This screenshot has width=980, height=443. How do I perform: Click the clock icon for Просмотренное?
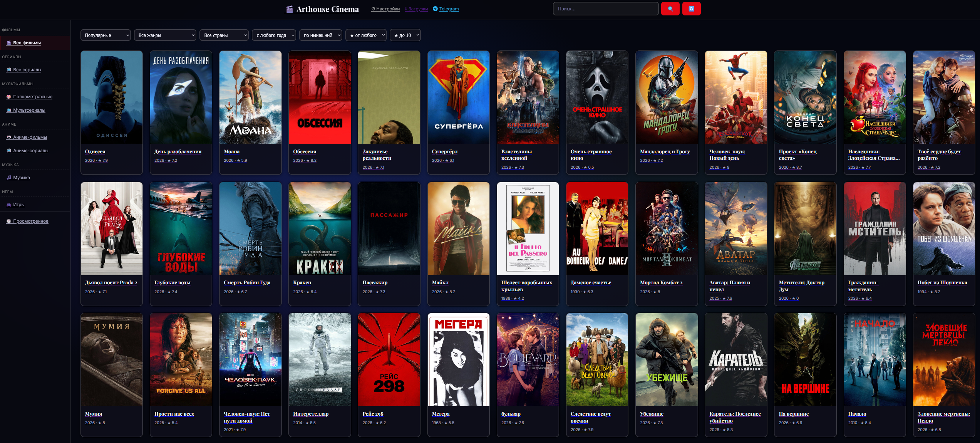tap(9, 221)
